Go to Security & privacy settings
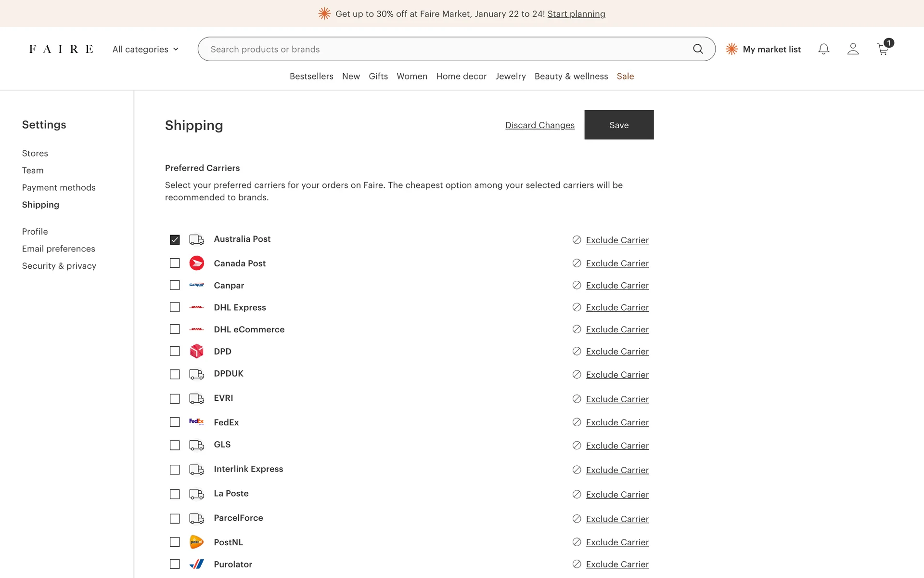This screenshot has height=578, width=924. coord(59,266)
